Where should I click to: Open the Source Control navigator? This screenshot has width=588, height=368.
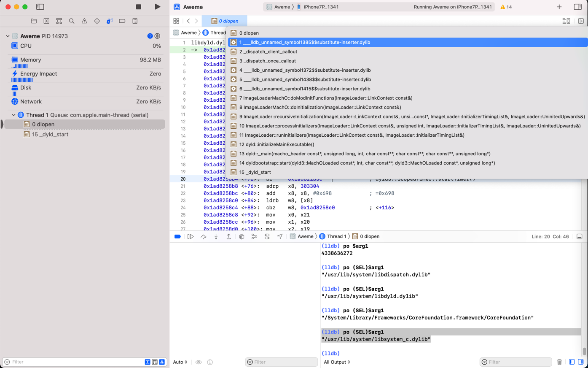46,21
